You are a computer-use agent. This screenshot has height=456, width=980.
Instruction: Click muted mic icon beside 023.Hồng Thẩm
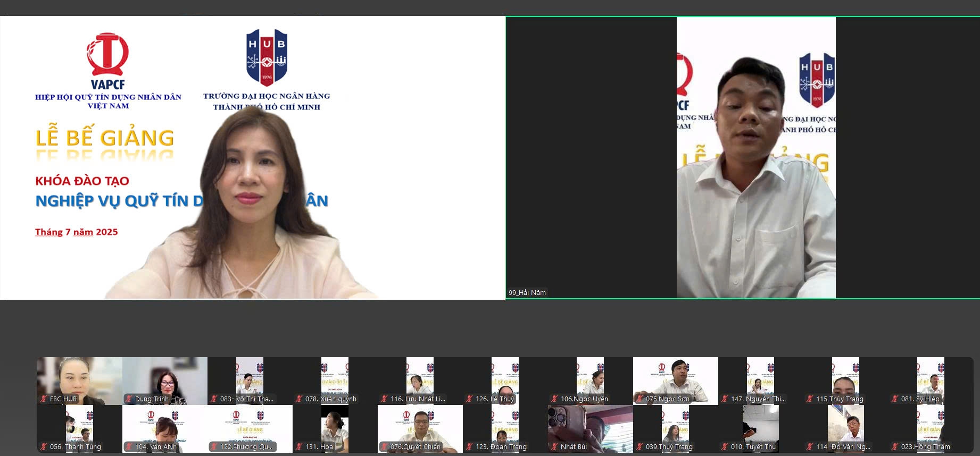pos(895,446)
